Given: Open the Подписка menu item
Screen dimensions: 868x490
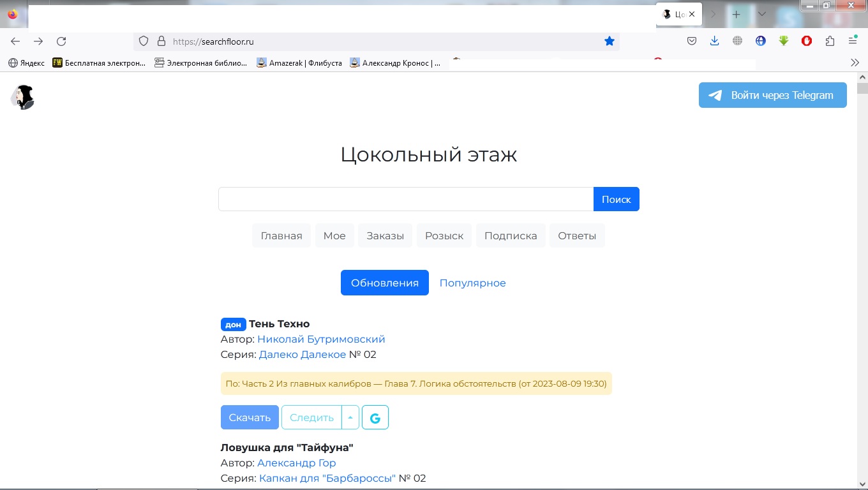Looking at the screenshot, I should [x=511, y=235].
